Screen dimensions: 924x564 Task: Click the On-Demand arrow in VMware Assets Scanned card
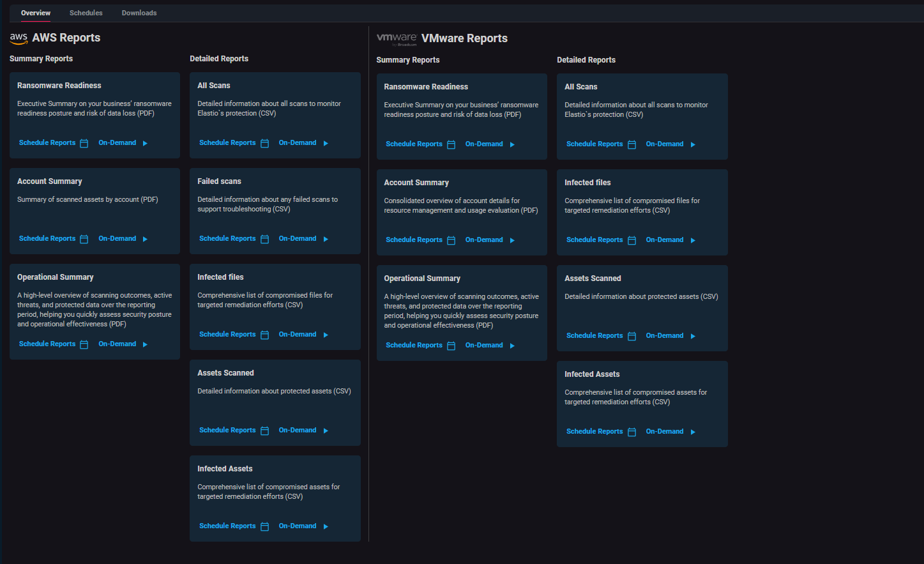coord(693,335)
